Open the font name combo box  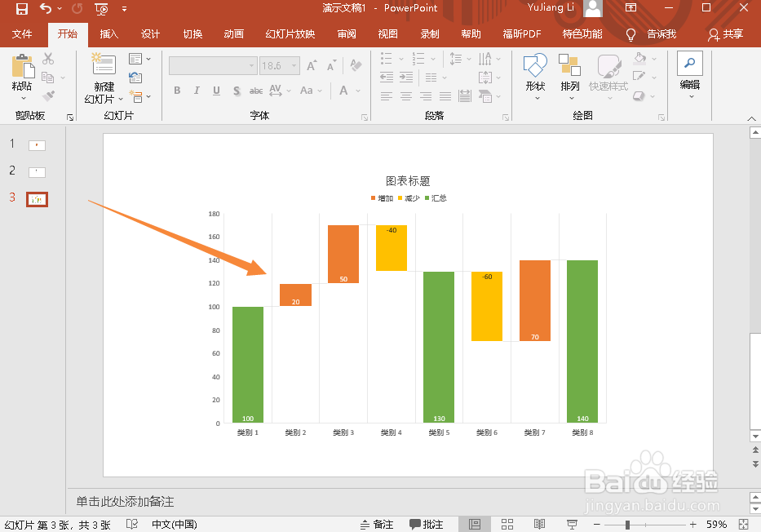point(213,65)
